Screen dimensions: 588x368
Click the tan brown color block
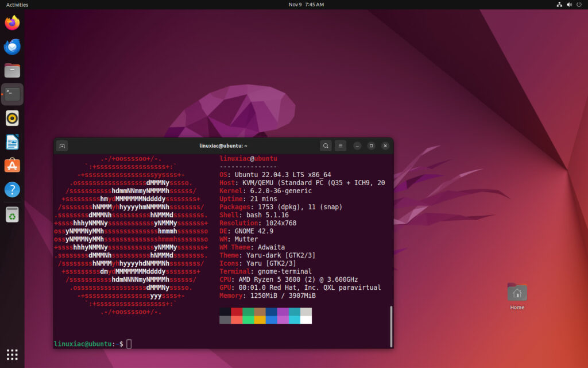pos(260,312)
